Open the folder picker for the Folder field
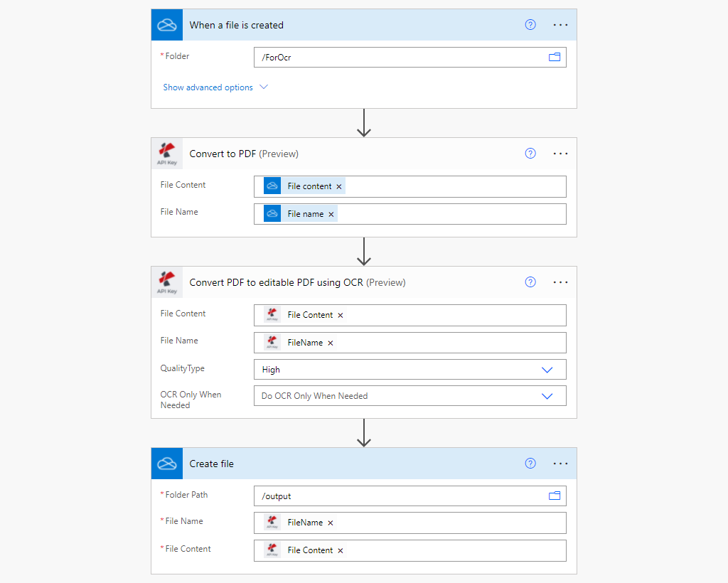 point(554,57)
